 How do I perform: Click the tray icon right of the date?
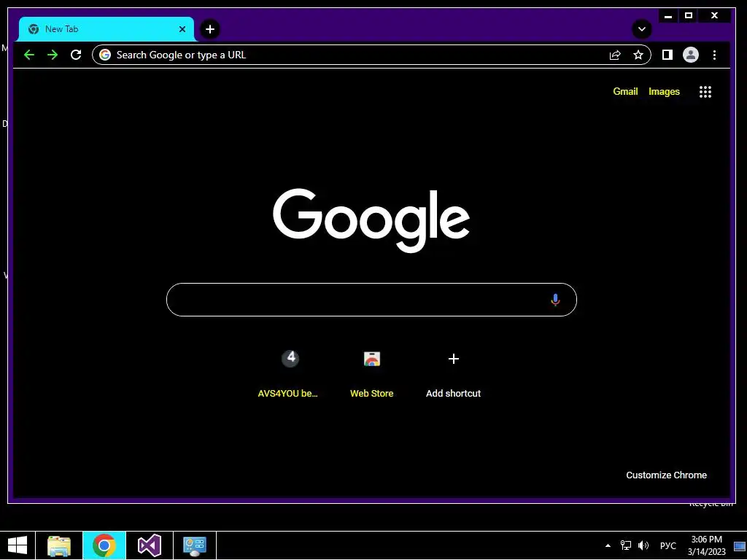(x=740, y=546)
